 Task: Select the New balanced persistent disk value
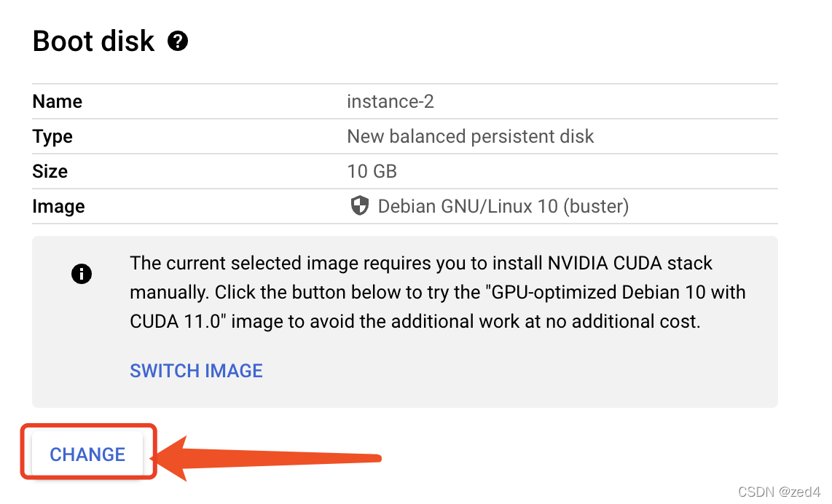click(x=471, y=136)
